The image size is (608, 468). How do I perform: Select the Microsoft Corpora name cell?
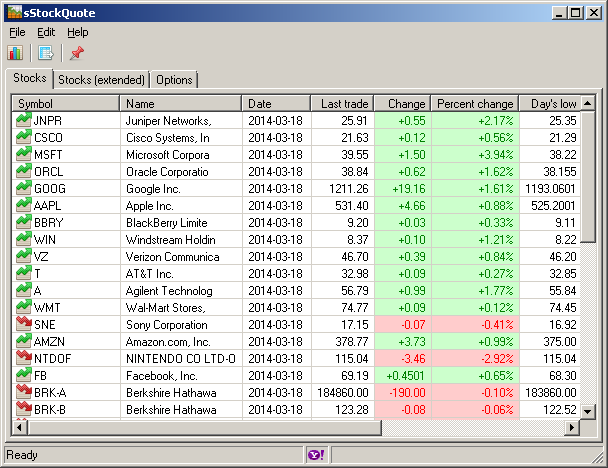pos(181,155)
